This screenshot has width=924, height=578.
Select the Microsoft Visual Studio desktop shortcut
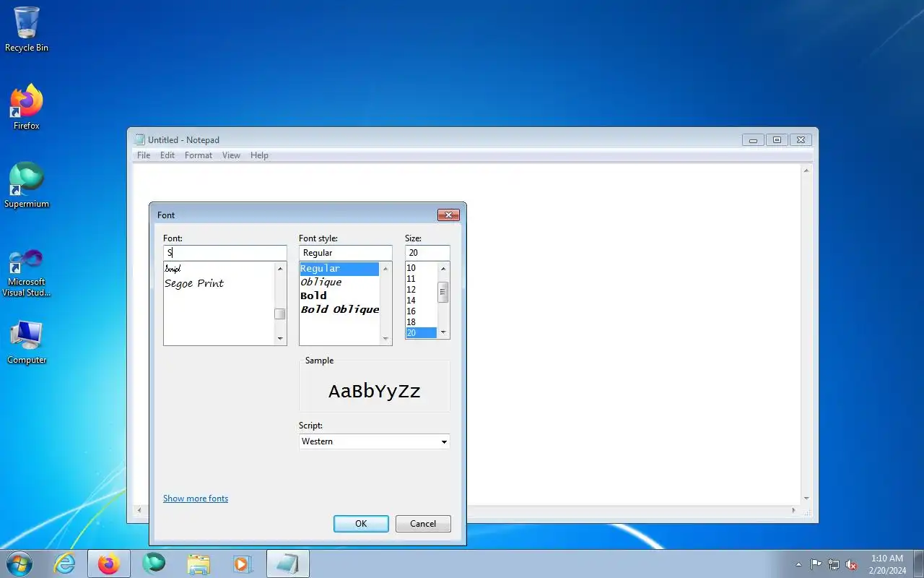[x=27, y=272]
